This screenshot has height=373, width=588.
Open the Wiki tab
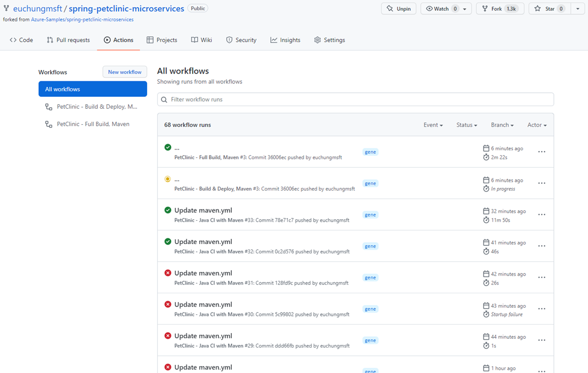[202, 40]
